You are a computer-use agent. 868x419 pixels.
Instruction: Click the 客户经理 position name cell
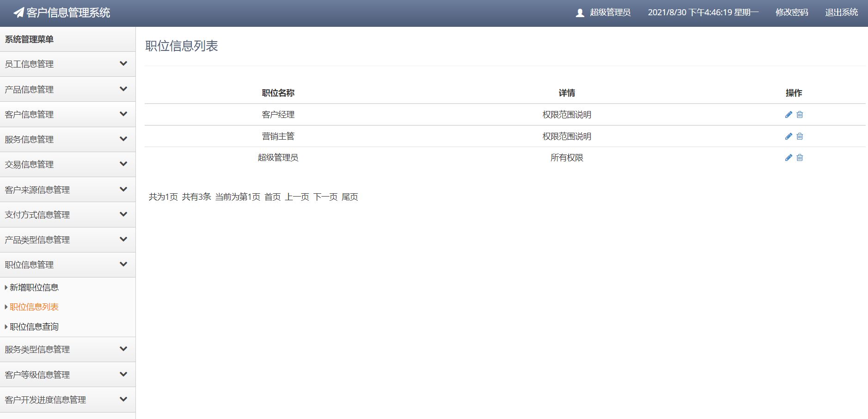point(278,115)
